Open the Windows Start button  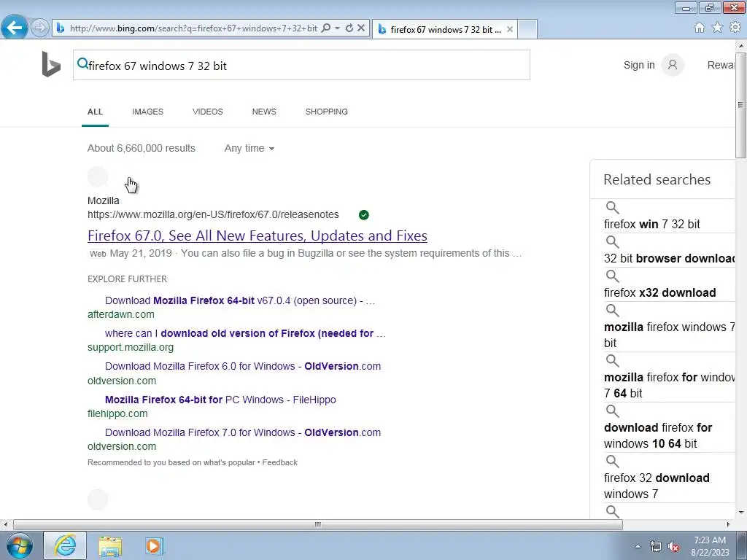[x=19, y=545]
